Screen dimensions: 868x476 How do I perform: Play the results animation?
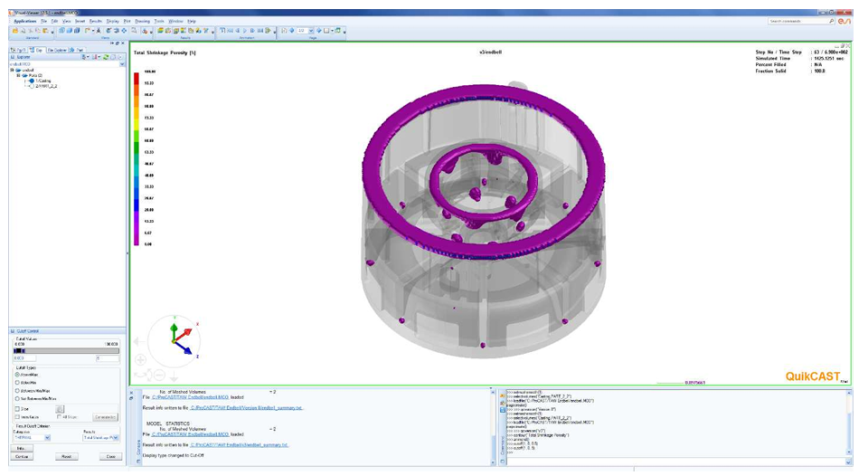[245, 31]
